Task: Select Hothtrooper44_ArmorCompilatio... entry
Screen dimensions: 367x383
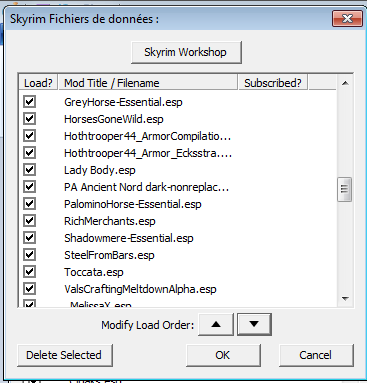Action: click(147, 136)
